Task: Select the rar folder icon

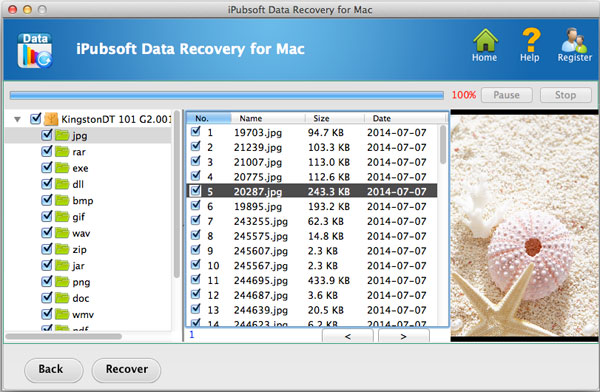Action: [x=62, y=152]
